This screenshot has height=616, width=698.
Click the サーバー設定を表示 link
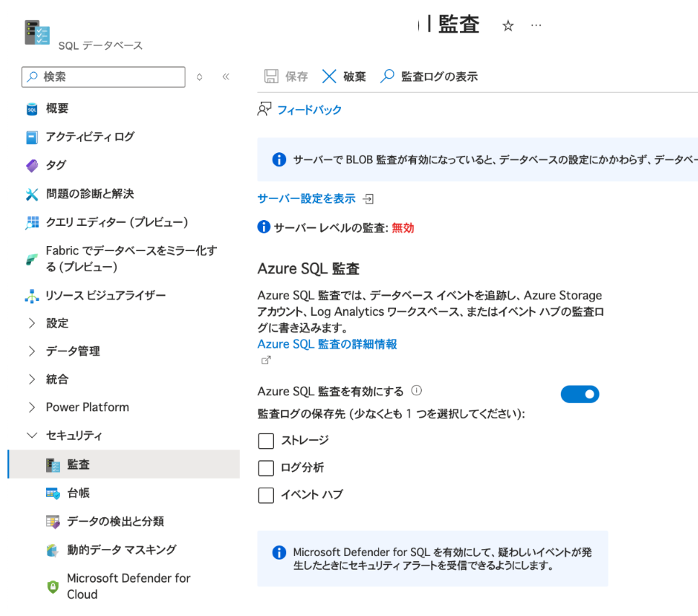(x=306, y=198)
